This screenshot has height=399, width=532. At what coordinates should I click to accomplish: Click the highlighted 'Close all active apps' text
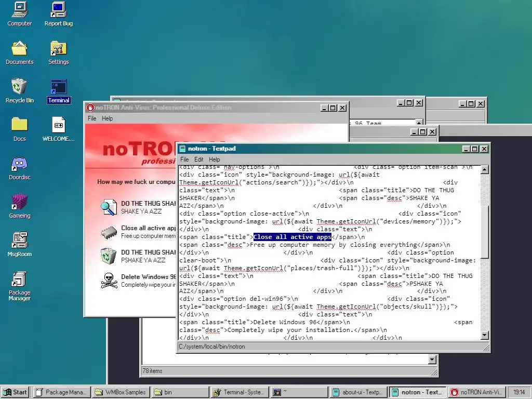pos(292,237)
